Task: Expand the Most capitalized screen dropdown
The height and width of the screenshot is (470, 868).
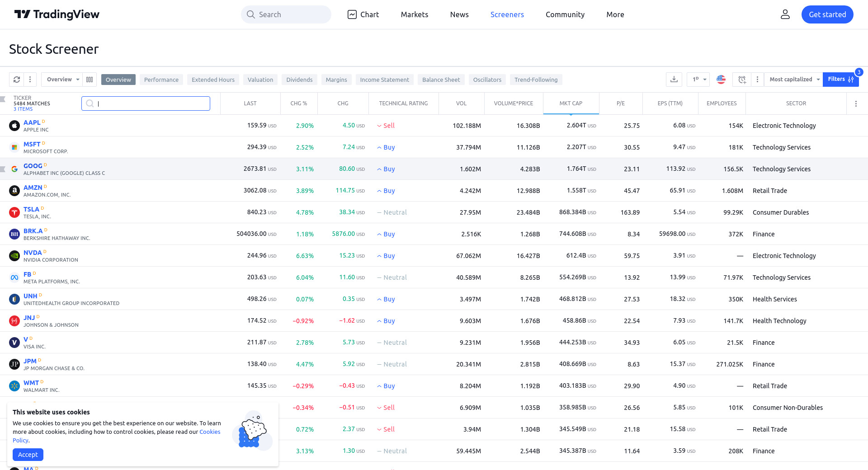Action: coord(794,80)
